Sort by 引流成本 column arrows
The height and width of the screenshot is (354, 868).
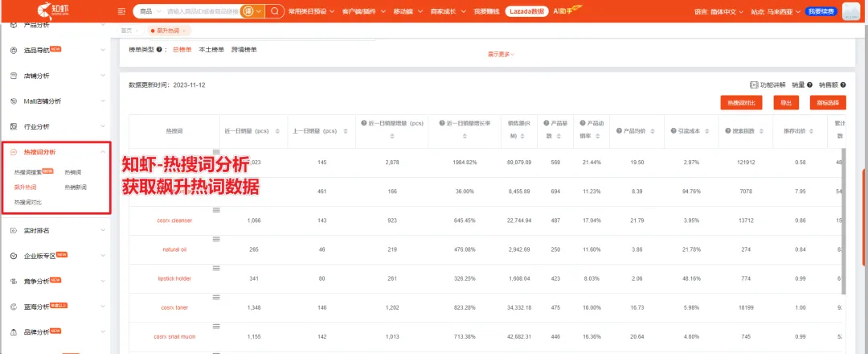pyautogui.click(x=707, y=132)
